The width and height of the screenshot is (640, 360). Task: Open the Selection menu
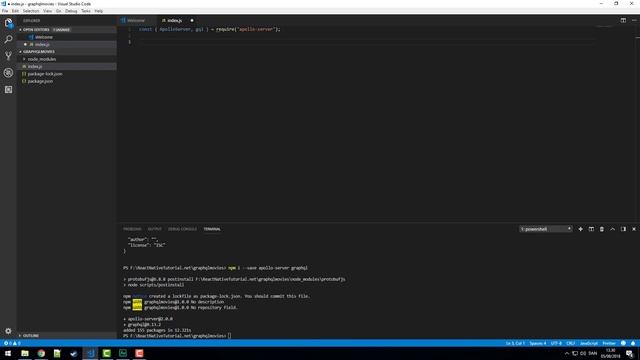[31, 11]
